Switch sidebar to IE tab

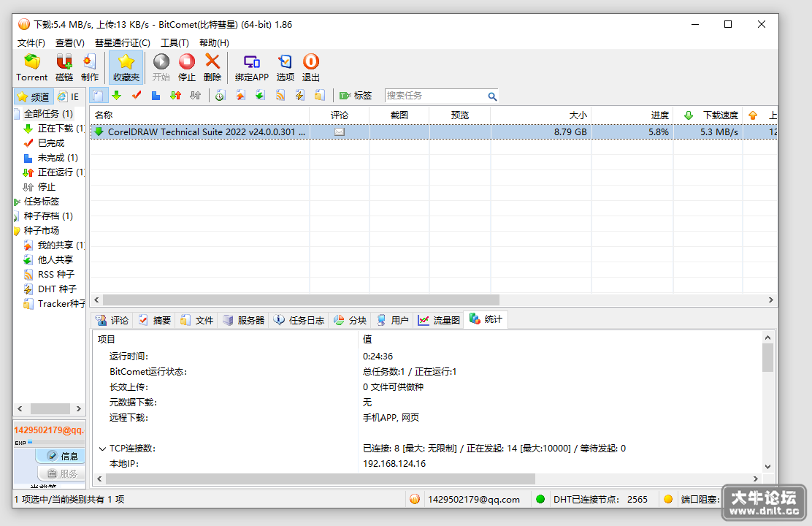tap(69, 96)
